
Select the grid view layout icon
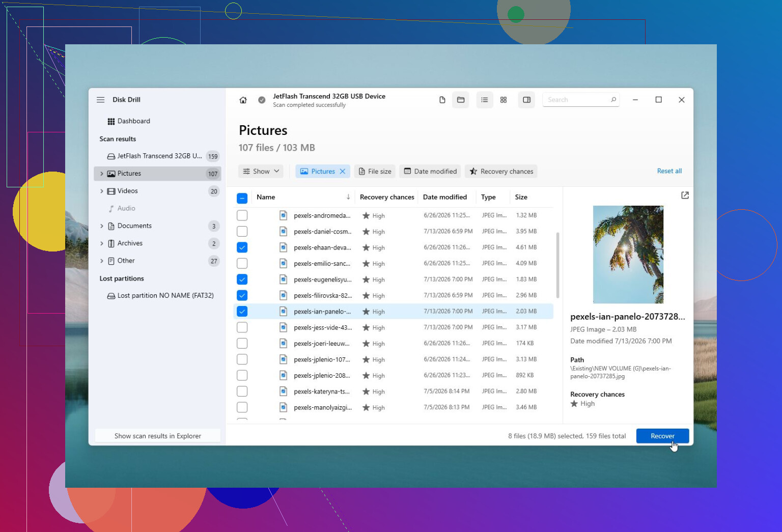pos(504,100)
